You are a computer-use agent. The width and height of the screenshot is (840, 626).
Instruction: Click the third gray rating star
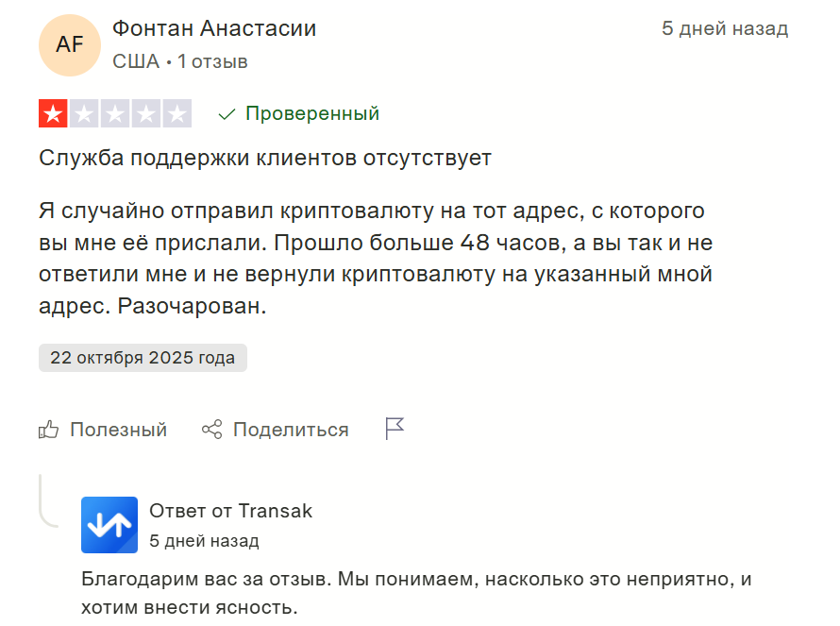point(115,114)
